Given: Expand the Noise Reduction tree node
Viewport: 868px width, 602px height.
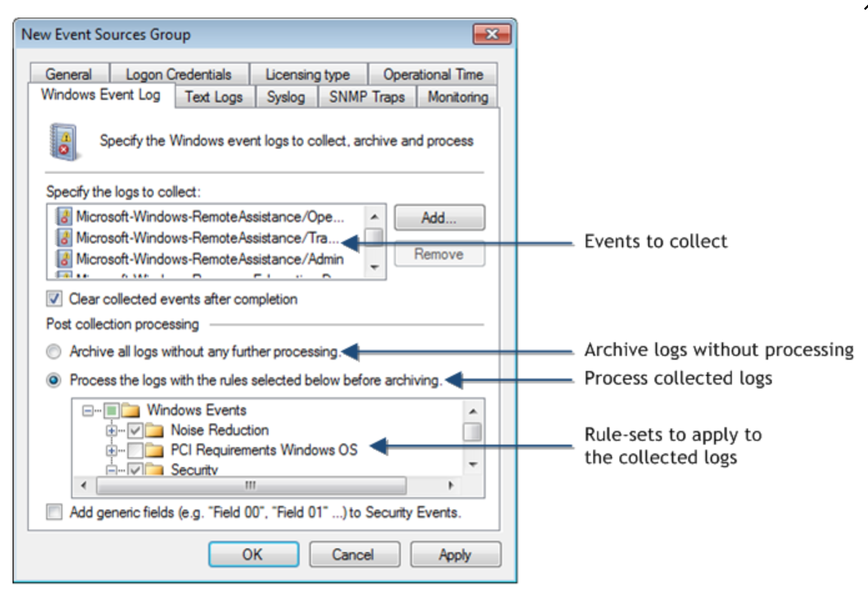Looking at the screenshot, I should coord(111,430).
